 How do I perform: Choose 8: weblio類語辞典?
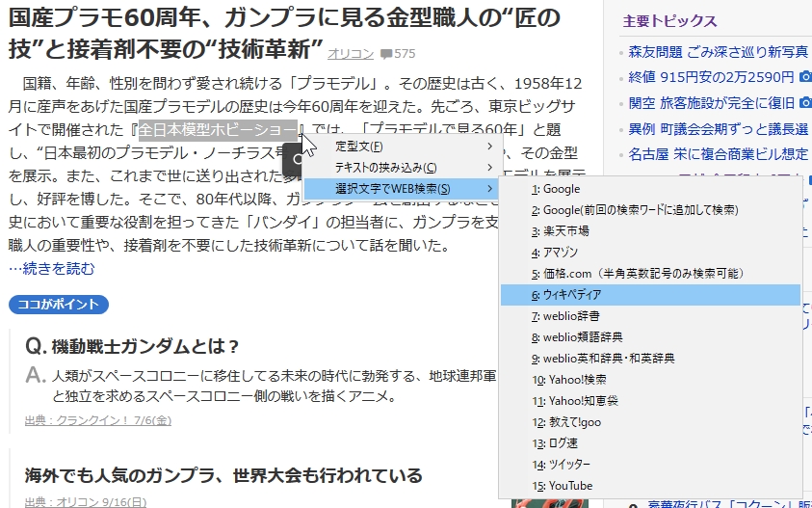pos(650,337)
